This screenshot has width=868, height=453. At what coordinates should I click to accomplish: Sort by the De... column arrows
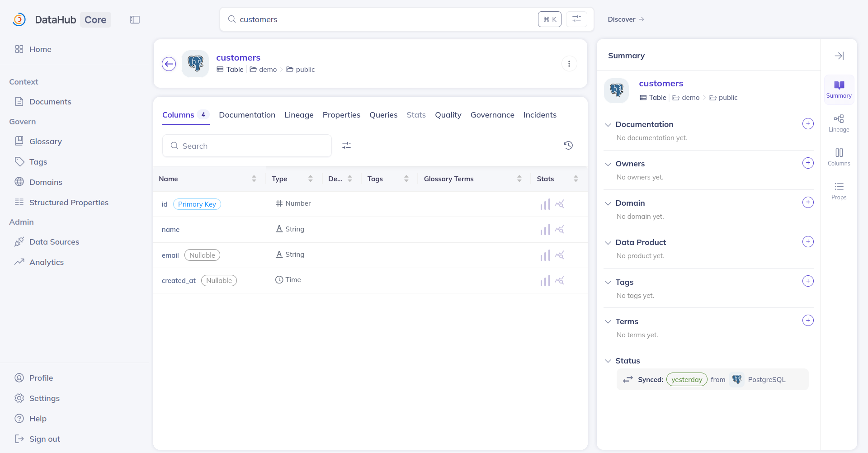tap(350, 179)
